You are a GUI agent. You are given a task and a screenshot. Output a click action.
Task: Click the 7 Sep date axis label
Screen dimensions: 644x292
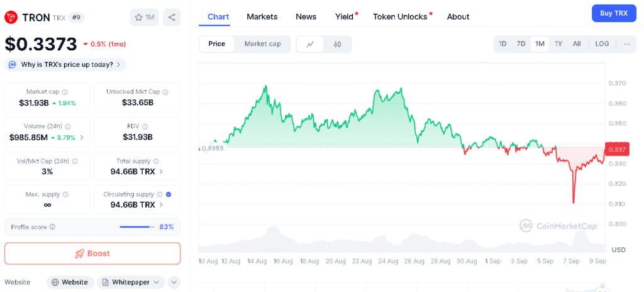tap(571, 261)
